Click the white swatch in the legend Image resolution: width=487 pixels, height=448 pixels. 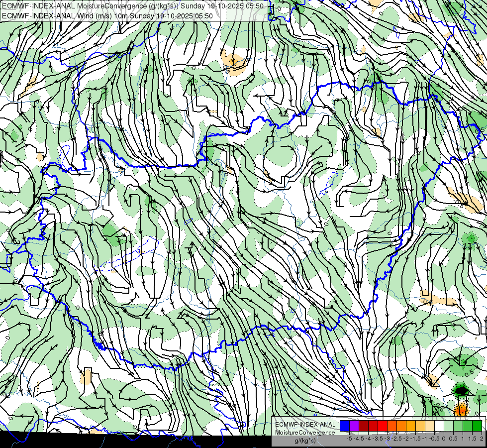pyautogui.click(x=439, y=426)
